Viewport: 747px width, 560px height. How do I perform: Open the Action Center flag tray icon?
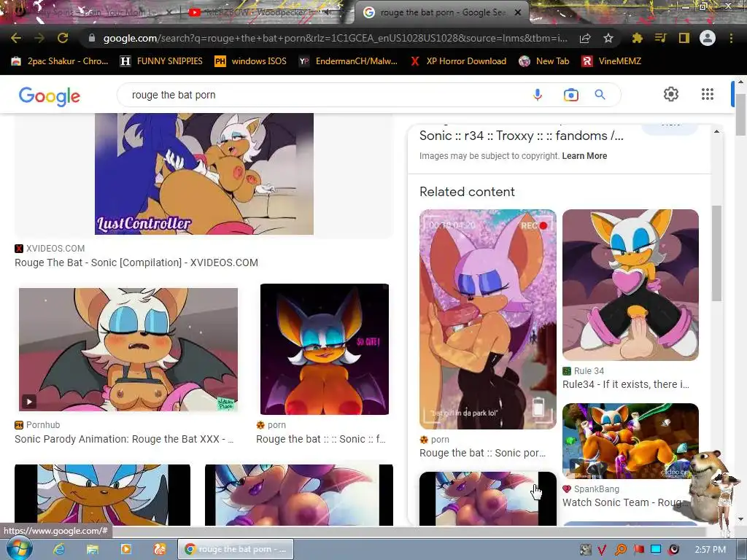point(638,550)
